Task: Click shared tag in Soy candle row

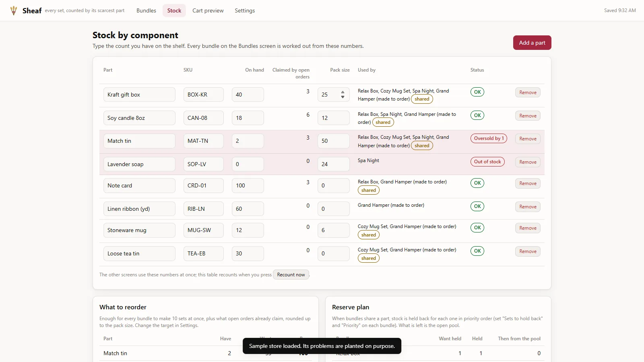Action: [383, 122]
